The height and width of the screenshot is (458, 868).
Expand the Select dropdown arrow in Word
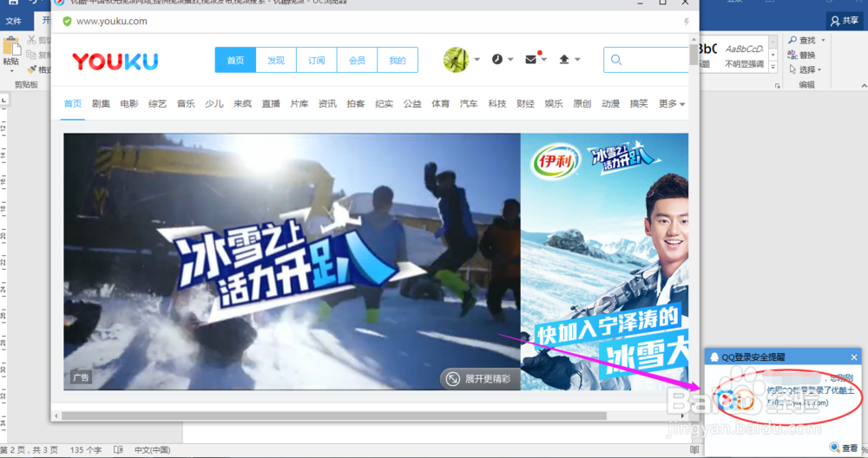click(x=819, y=69)
